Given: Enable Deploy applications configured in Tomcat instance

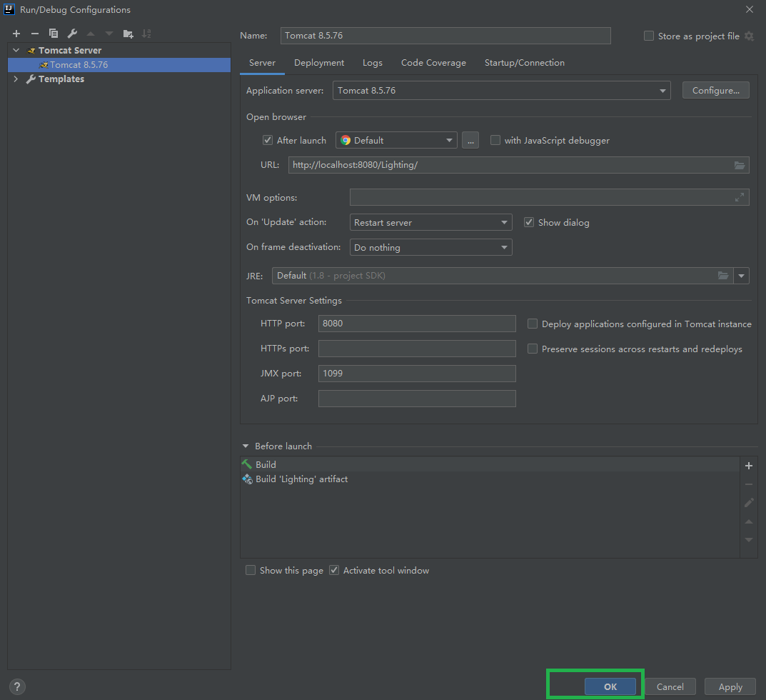Looking at the screenshot, I should pyautogui.click(x=533, y=324).
